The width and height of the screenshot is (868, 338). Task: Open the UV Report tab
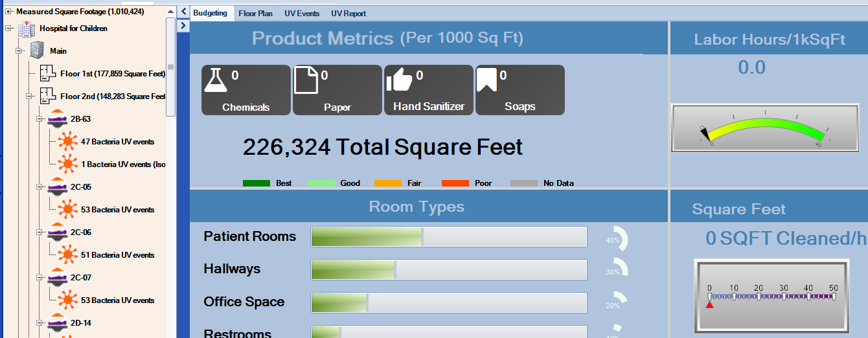348,14
